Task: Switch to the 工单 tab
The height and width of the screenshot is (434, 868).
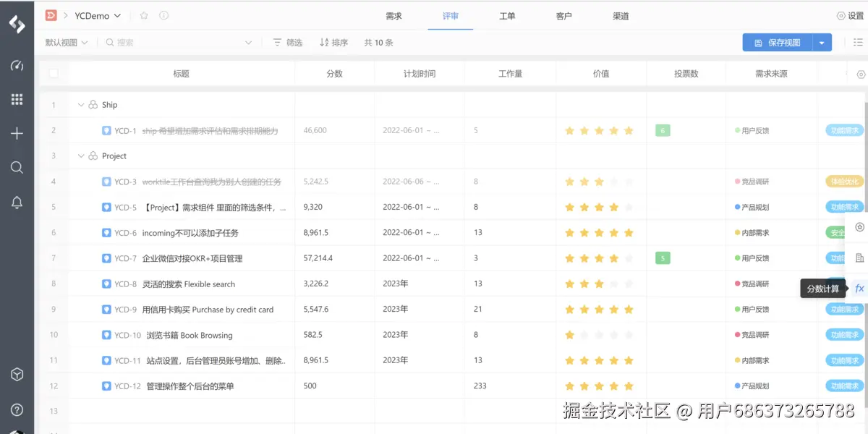Action: pos(507,16)
